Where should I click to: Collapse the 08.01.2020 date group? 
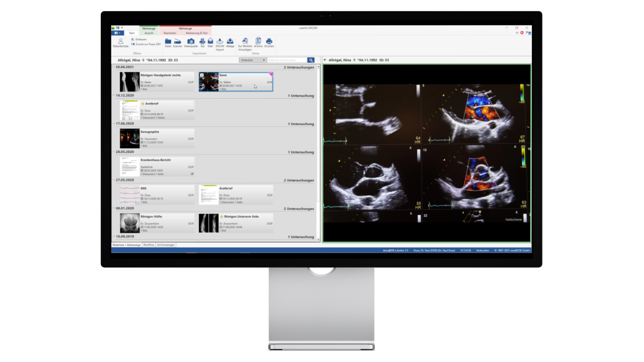point(113,209)
